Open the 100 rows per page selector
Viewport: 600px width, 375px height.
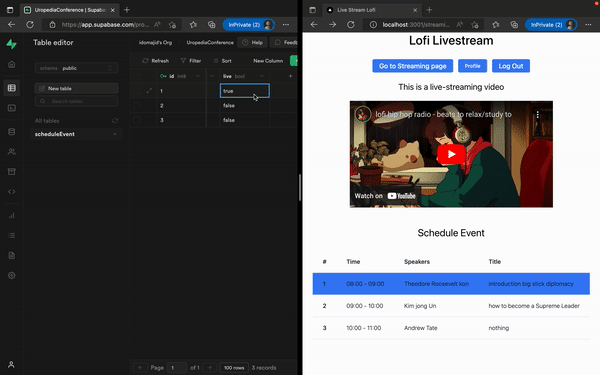(234, 368)
